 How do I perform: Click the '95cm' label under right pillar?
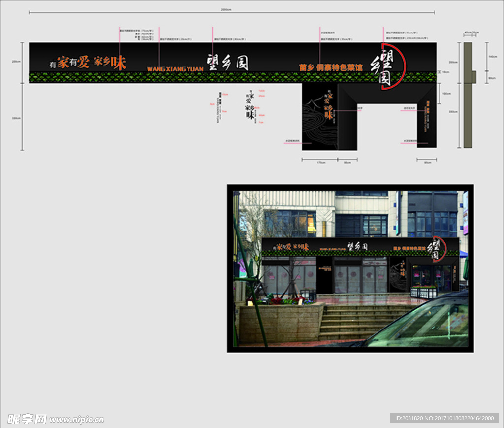pos(427,163)
